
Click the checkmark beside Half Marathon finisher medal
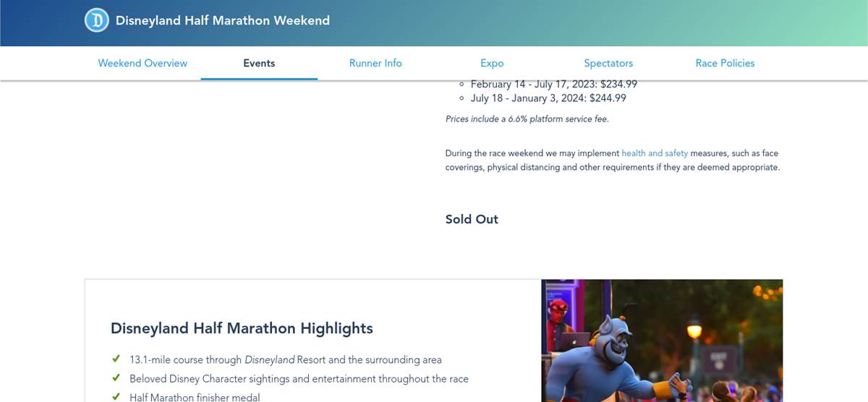[116, 396]
